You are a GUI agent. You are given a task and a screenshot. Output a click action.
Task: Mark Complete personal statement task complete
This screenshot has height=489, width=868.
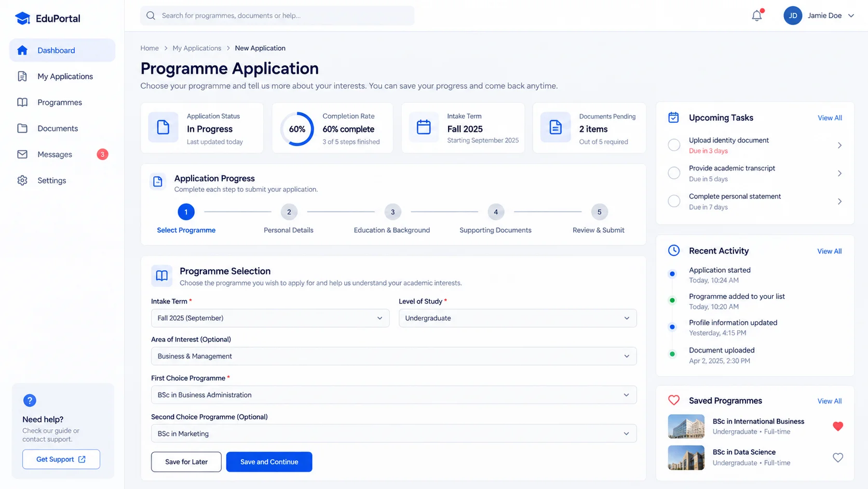pos(674,201)
